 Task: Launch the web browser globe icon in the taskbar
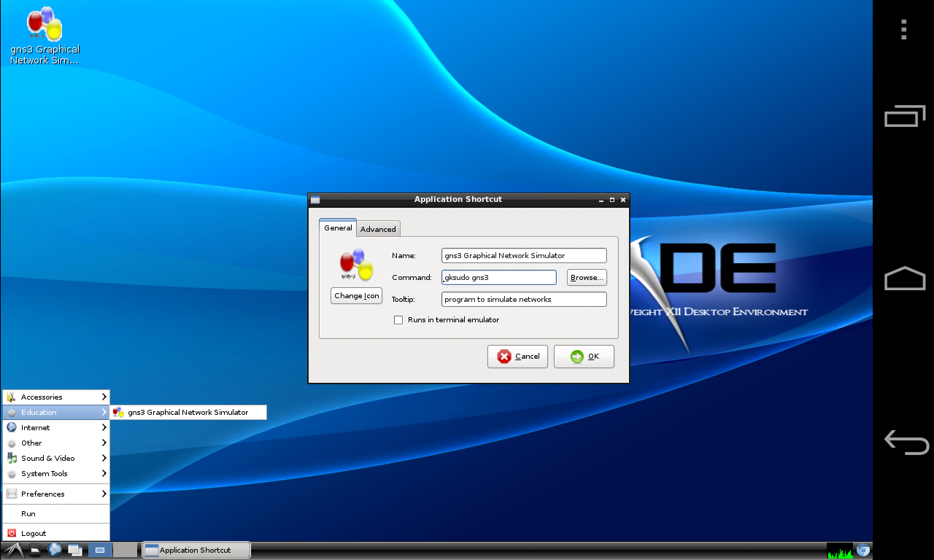point(55,550)
